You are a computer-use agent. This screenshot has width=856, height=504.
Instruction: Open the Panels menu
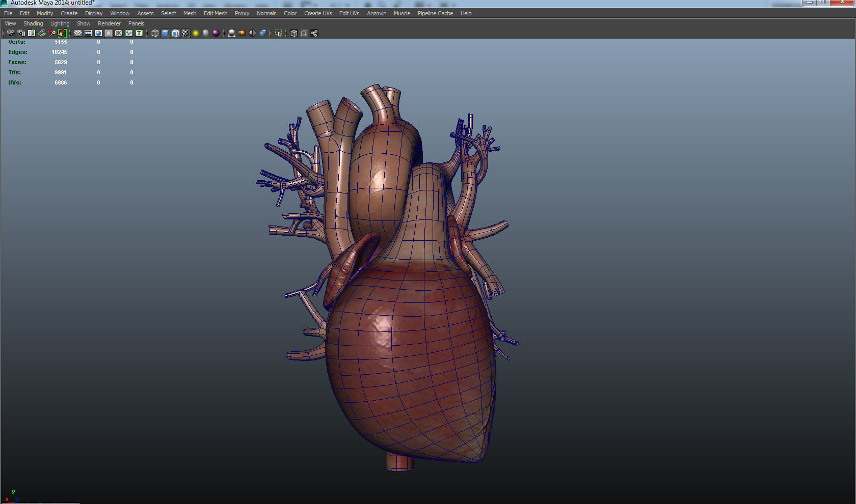tap(136, 23)
